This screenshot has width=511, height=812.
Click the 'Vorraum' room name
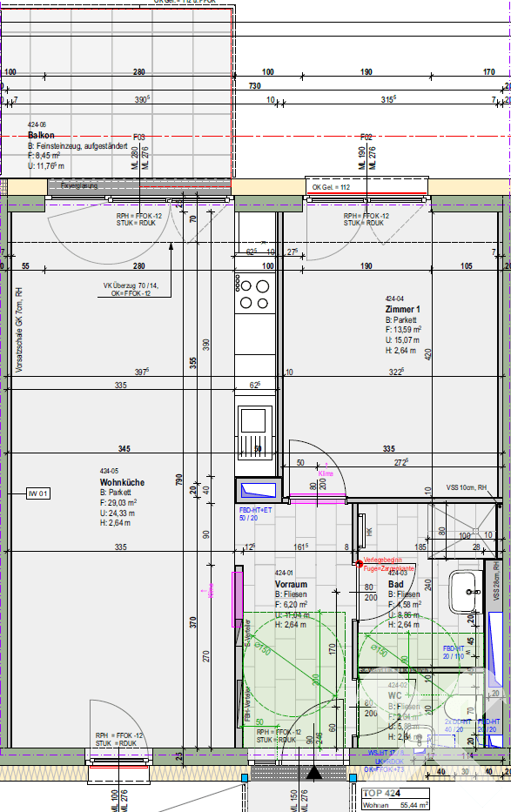(291, 584)
